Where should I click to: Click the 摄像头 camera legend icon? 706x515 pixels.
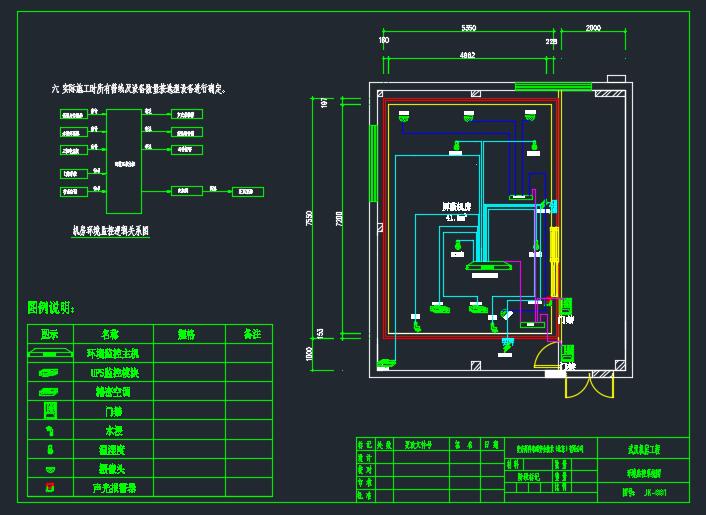(x=50, y=470)
